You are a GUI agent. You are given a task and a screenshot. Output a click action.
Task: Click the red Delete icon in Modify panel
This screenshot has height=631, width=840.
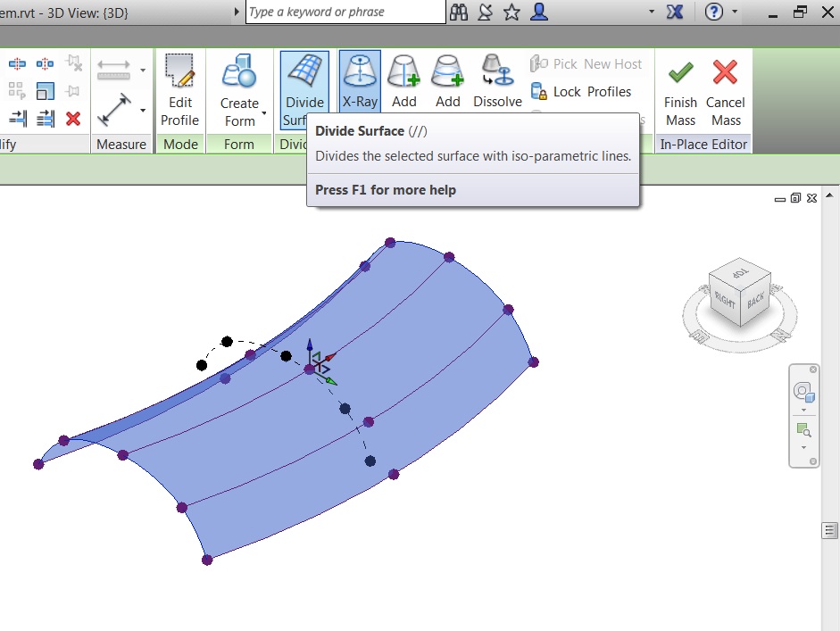click(74, 118)
